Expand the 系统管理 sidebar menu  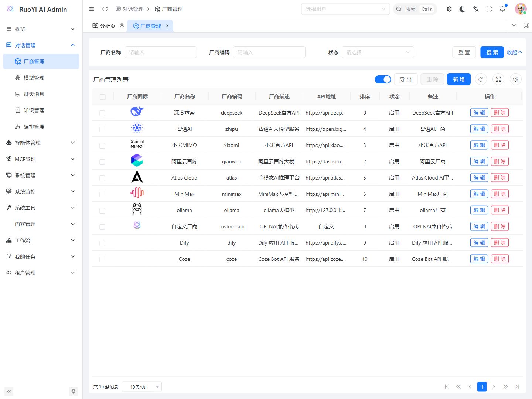pyautogui.click(x=41, y=175)
